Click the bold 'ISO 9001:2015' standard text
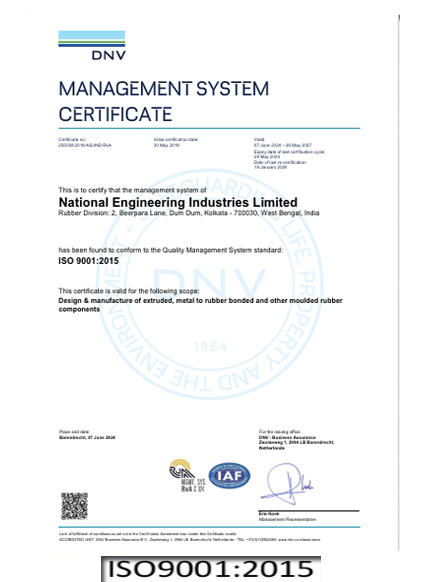Viewport: 427px width, 582px height. point(88,261)
